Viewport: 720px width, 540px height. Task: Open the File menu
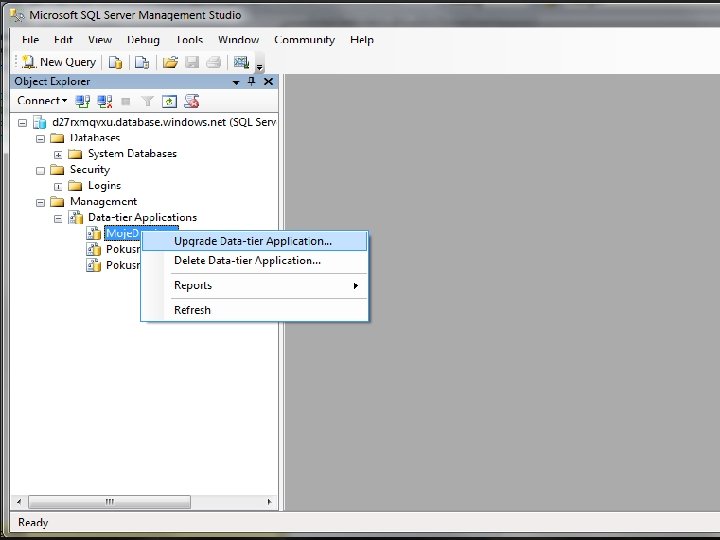coord(30,40)
